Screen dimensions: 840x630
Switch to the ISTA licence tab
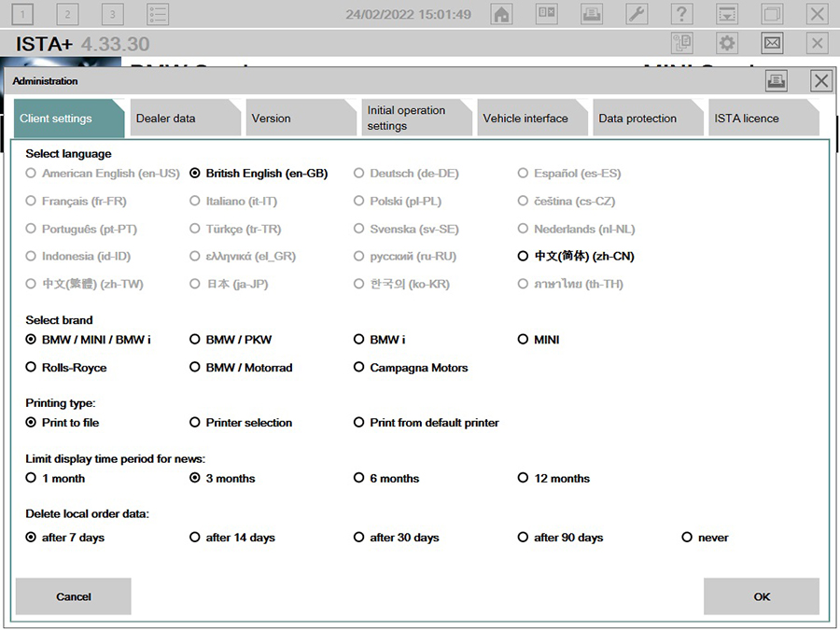(763, 118)
